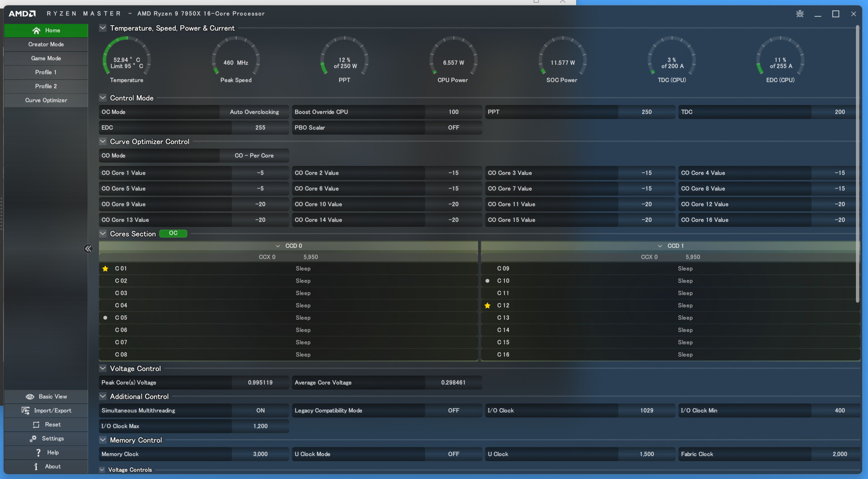Screen dimensions: 868x479
Task: Open Creator Mode profile tab
Action: (46, 44)
